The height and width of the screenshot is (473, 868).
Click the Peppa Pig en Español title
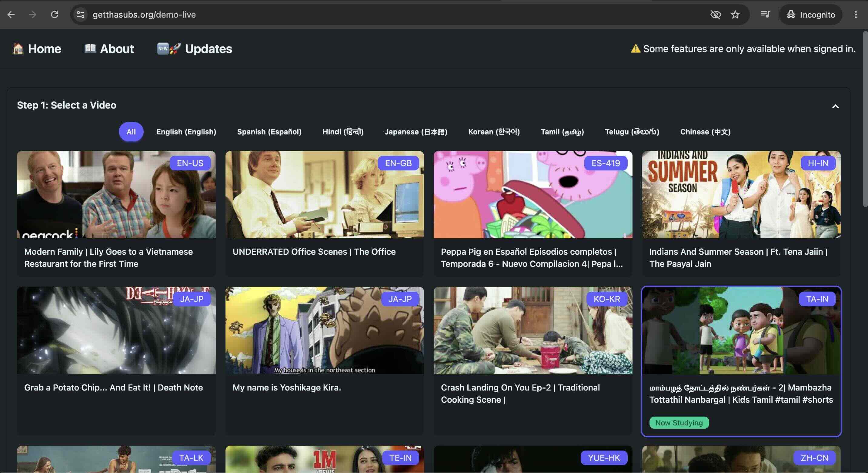pyautogui.click(x=532, y=258)
